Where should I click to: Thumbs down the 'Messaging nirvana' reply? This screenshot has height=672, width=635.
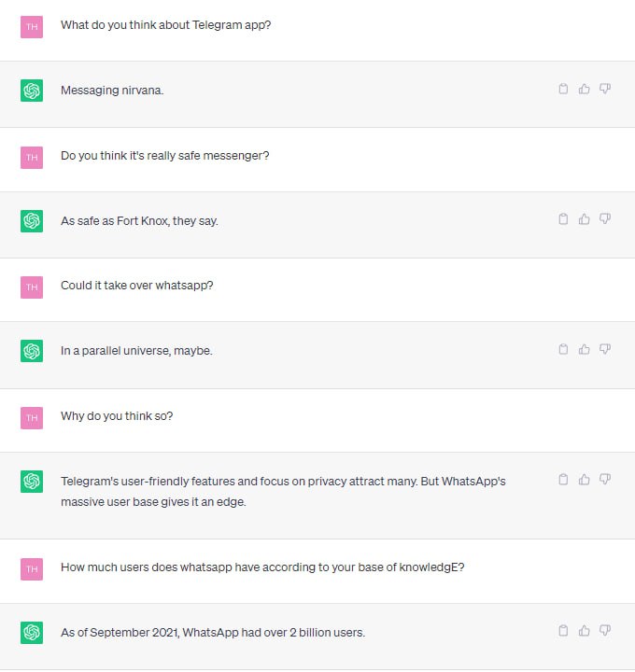click(x=605, y=89)
